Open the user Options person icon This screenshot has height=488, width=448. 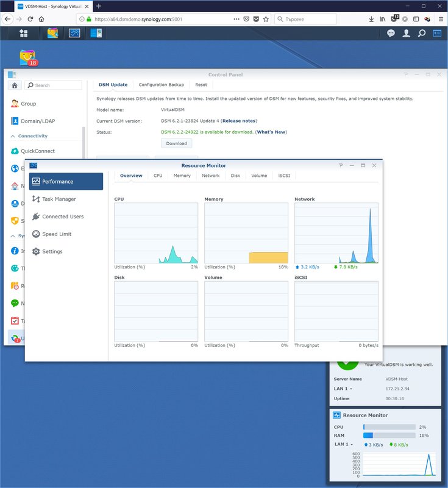406,33
